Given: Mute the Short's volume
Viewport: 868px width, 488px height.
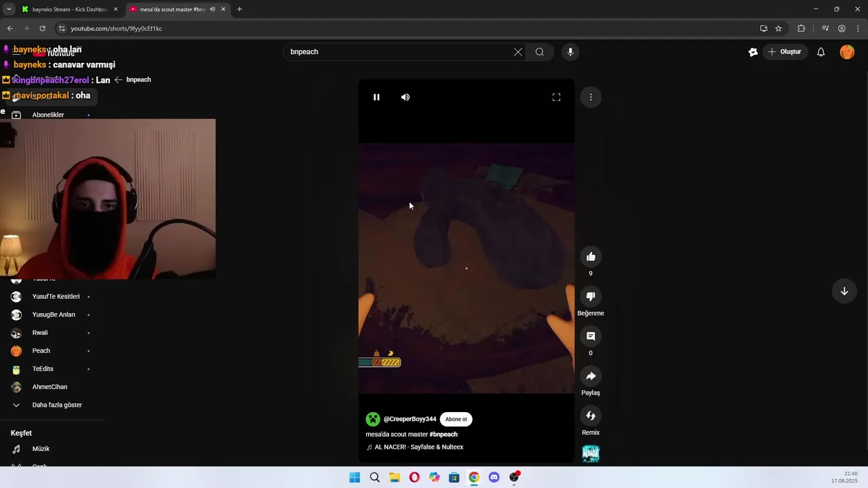Looking at the screenshot, I should click(x=406, y=97).
